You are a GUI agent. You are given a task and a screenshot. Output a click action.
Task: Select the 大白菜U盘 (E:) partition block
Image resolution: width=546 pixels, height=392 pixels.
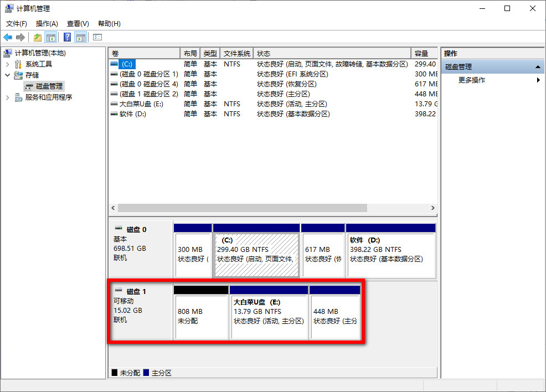click(269, 316)
